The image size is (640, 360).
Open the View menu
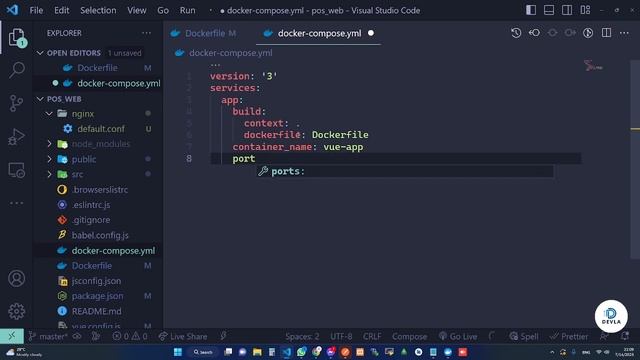pyautogui.click(x=136, y=10)
